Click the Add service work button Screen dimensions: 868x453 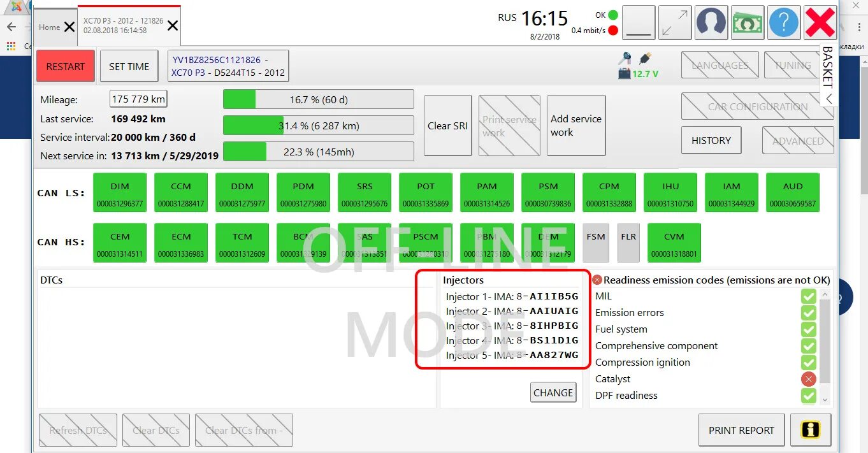(576, 126)
